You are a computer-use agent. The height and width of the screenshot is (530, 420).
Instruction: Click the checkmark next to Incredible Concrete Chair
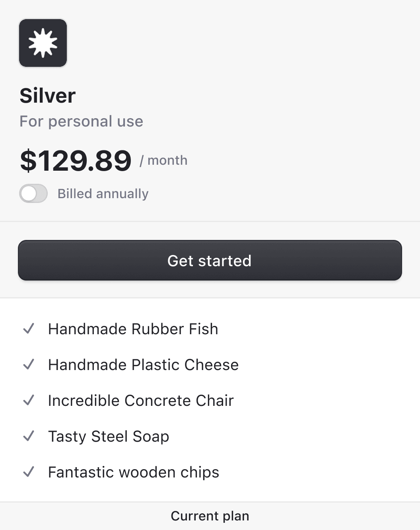(x=29, y=400)
